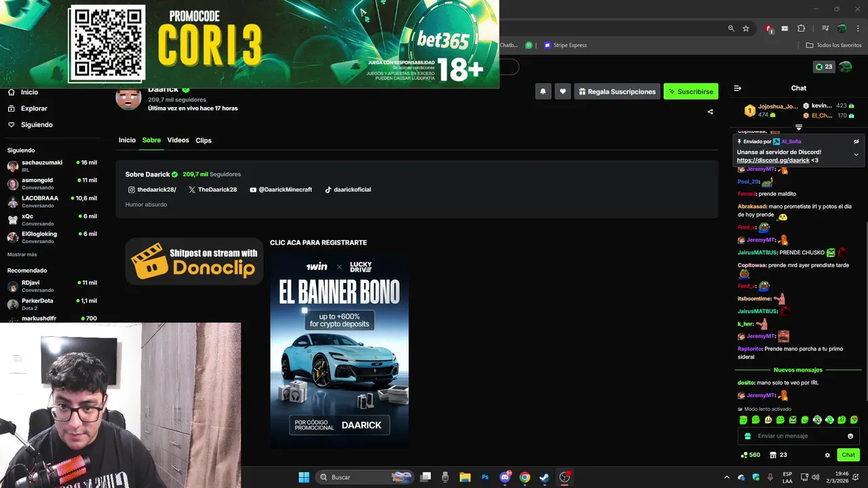868x488 pixels.
Task: Switch to the Inicio channel tab
Action: [x=127, y=140]
